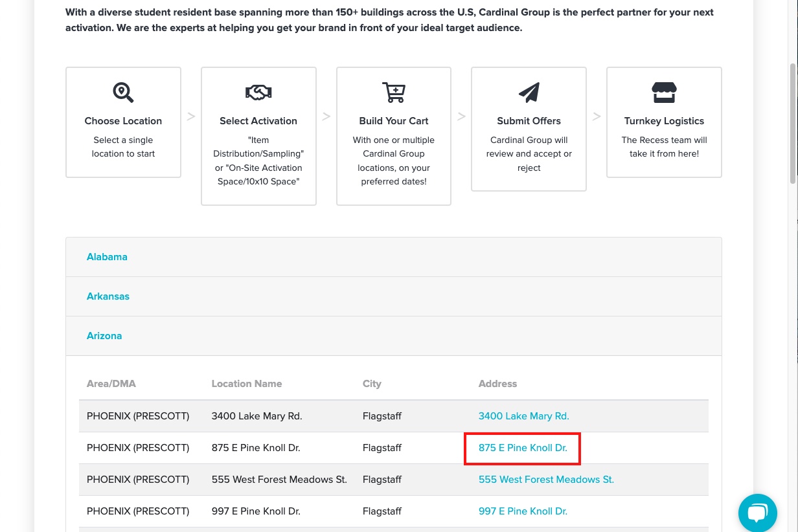Click the Address column header
Image resolution: width=798 pixels, height=532 pixels.
pyautogui.click(x=497, y=384)
